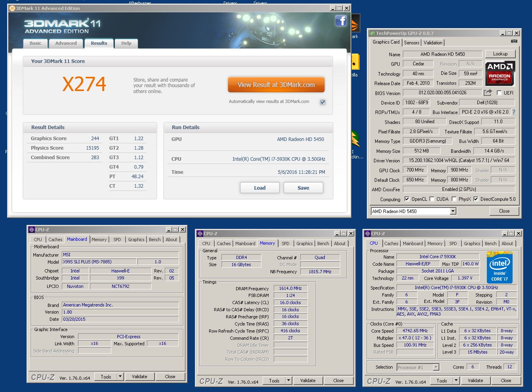This screenshot has width=532, height=392.
Task: Click NB Frequency 1815.7 MHz value
Action: pos(320,272)
